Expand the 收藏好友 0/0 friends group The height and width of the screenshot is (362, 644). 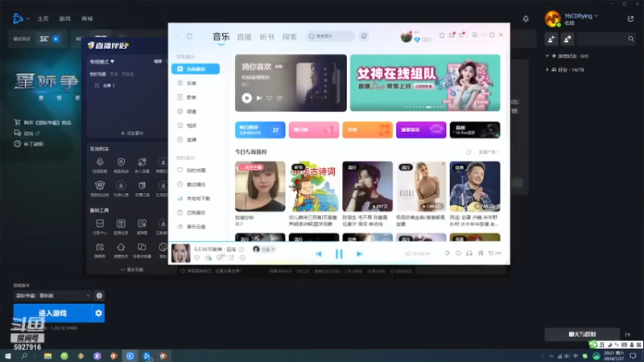click(x=568, y=56)
